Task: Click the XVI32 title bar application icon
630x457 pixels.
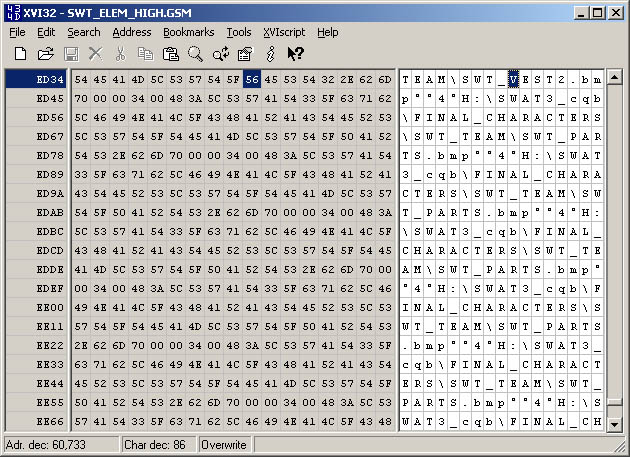Action: point(13,12)
